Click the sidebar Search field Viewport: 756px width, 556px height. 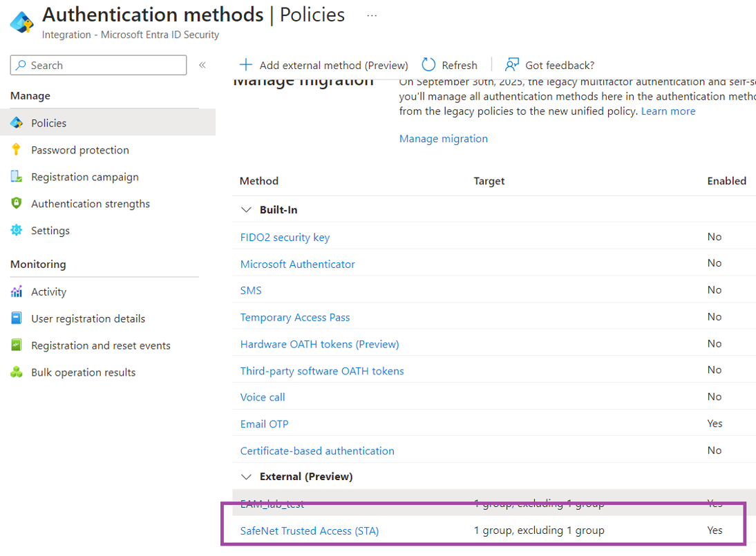pyautogui.click(x=98, y=65)
